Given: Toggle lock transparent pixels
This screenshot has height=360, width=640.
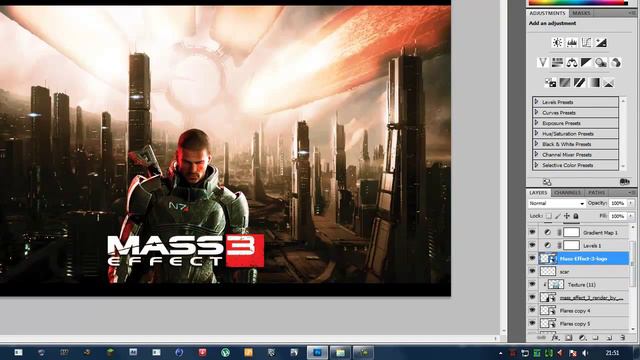Looking at the screenshot, I should point(549,216).
